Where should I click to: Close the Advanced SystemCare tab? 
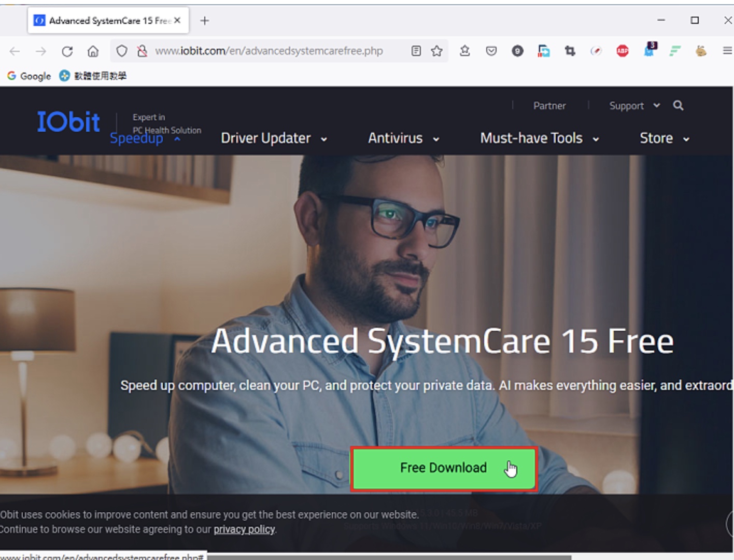[177, 20]
